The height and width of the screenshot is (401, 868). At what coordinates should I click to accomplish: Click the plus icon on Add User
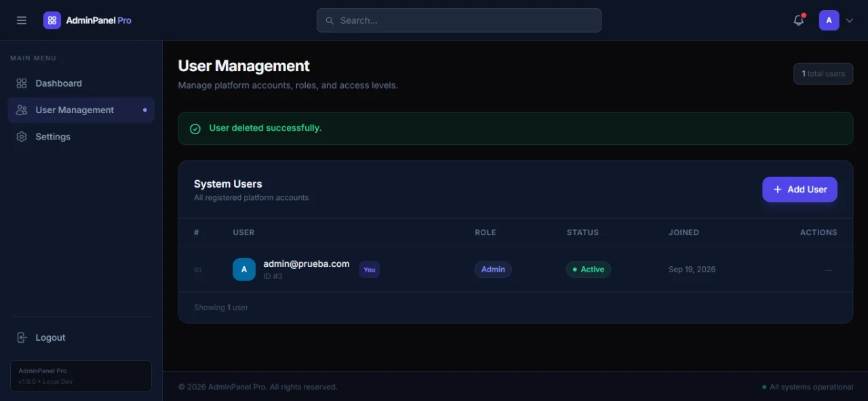click(778, 190)
